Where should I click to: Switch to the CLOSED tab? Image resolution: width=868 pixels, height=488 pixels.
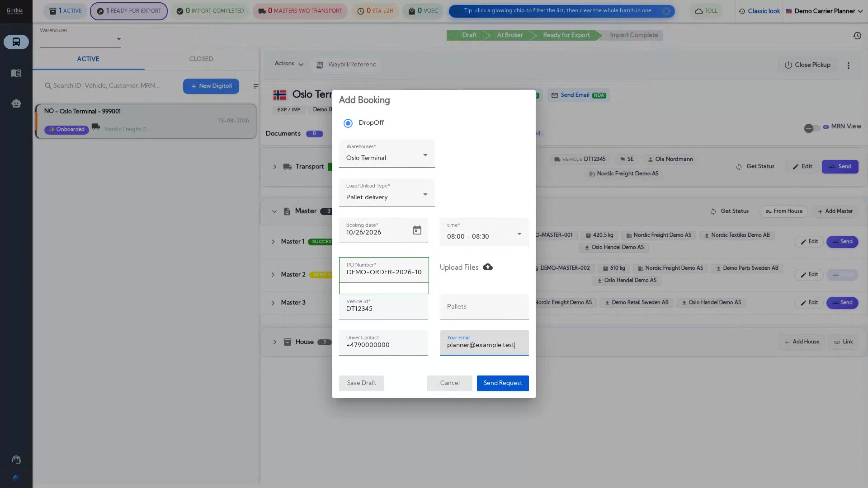pos(201,59)
